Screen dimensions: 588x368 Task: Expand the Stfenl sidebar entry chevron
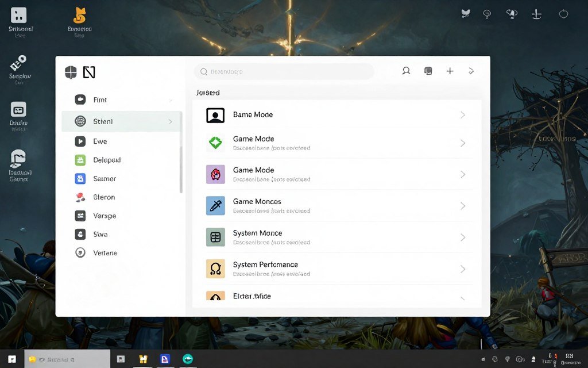pyautogui.click(x=171, y=121)
